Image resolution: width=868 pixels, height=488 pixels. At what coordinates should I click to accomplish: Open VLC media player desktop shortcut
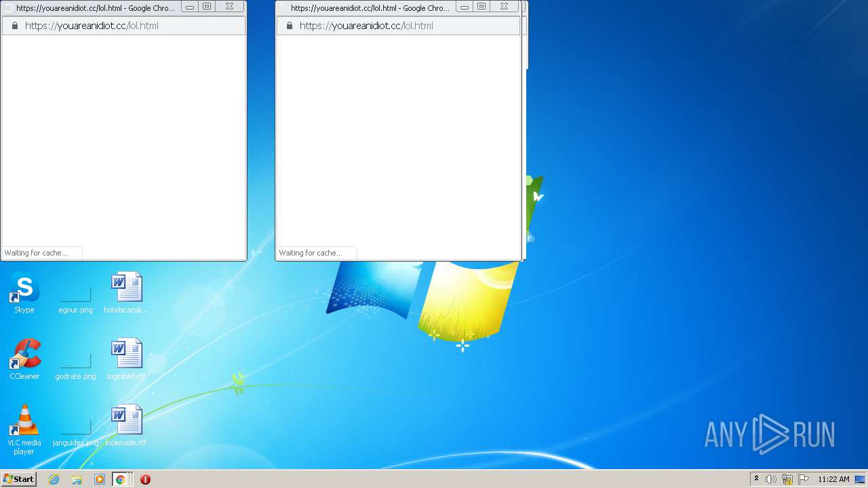24,430
